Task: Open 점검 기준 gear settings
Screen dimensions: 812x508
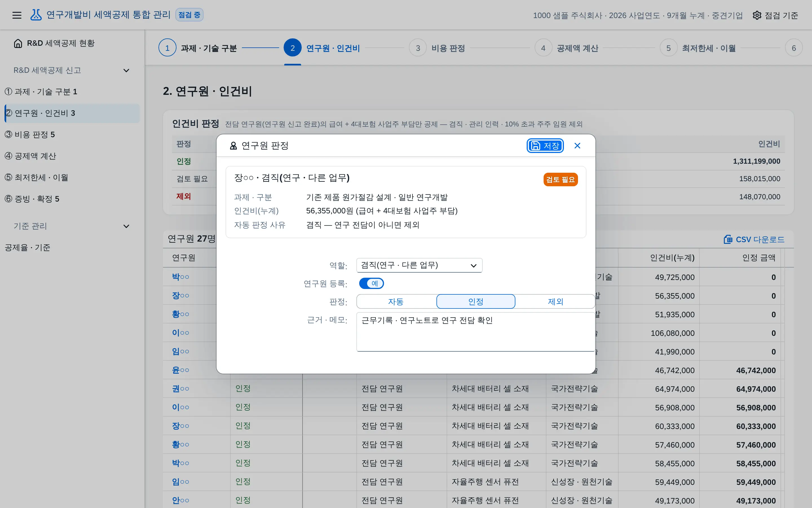Action: click(x=775, y=15)
